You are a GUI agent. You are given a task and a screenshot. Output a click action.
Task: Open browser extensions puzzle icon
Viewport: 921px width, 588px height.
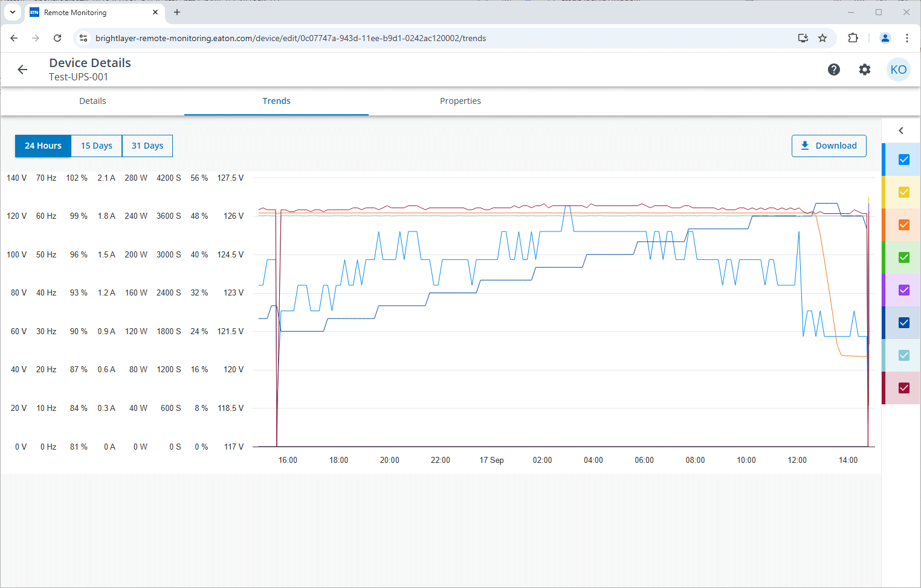853,38
